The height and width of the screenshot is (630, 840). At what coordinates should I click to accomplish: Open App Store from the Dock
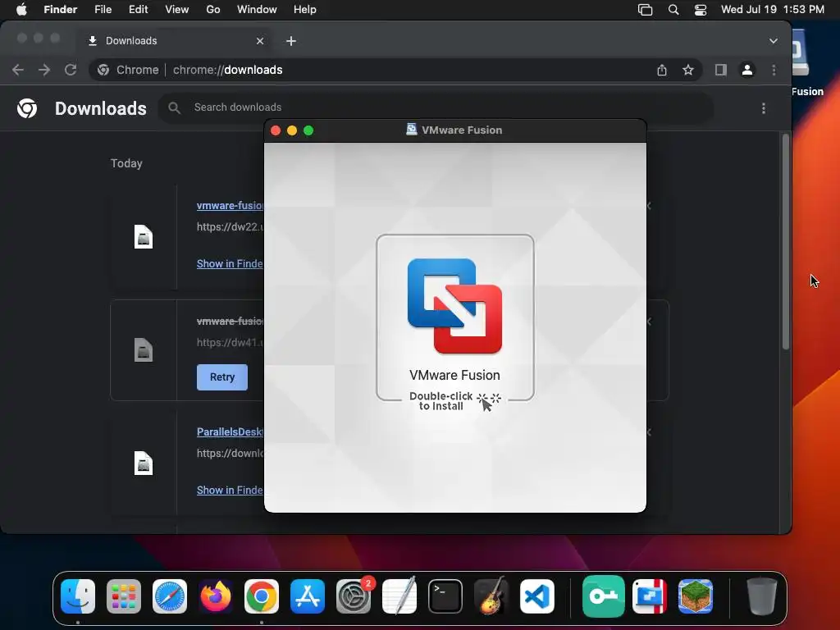[x=308, y=596]
